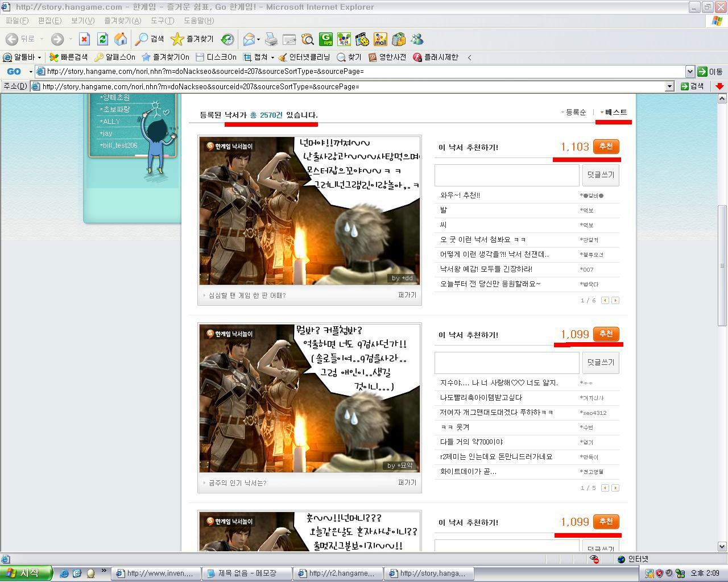Image resolution: width=728 pixels, height=582 pixels.
Task: Click 덧글쓰기 button under the second doodle
Action: click(601, 363)
